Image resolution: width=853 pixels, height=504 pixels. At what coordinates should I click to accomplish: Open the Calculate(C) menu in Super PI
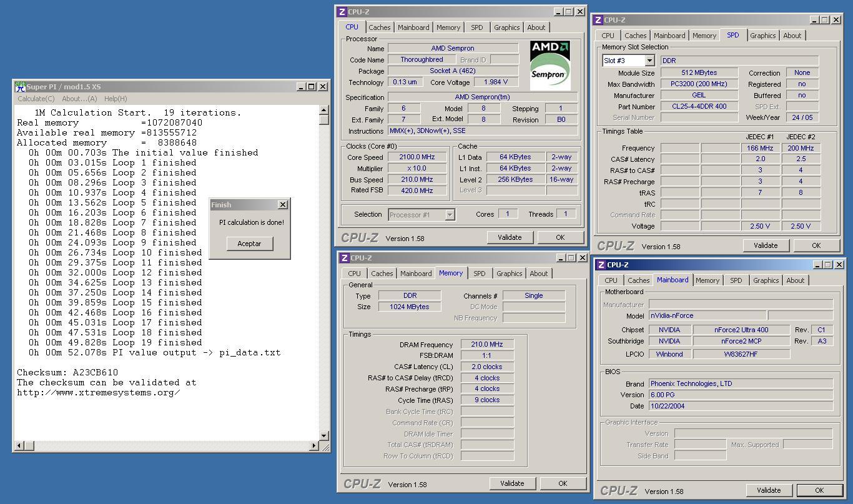(36, 99)
